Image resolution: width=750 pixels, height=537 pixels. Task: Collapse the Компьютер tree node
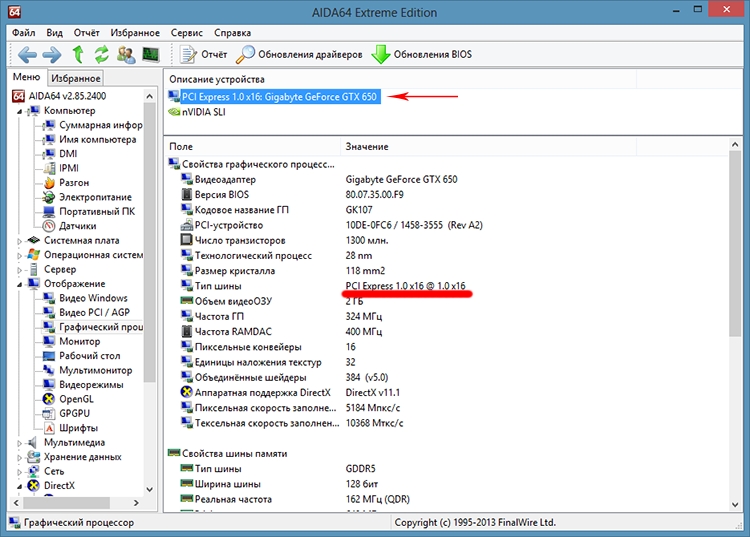tap(20, 111)
